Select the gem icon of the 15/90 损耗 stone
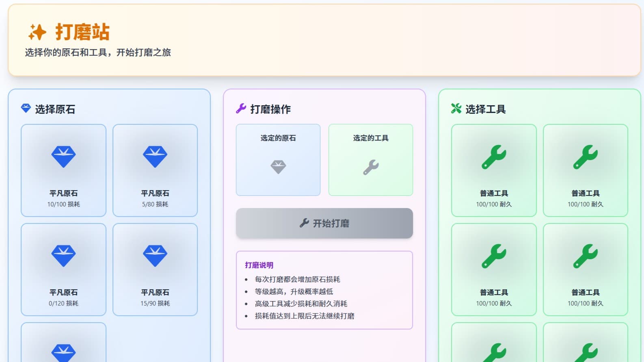 pos(155,256)
